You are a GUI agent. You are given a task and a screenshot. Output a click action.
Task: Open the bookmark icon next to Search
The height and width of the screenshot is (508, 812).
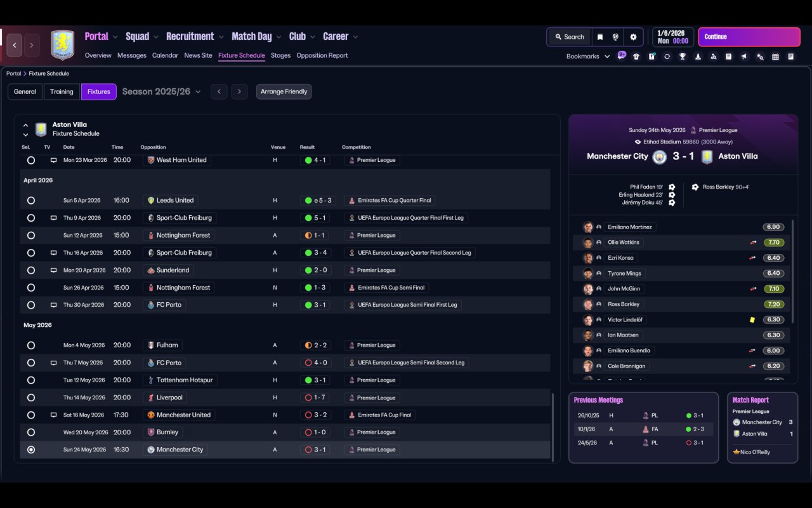pyautogui.click(x=599, y=37)
